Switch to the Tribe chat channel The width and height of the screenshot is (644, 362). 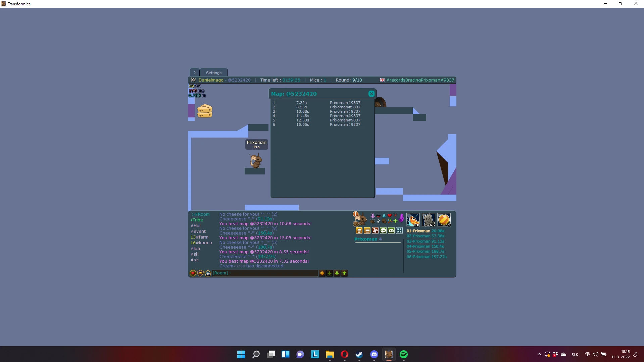click(197, 220)
